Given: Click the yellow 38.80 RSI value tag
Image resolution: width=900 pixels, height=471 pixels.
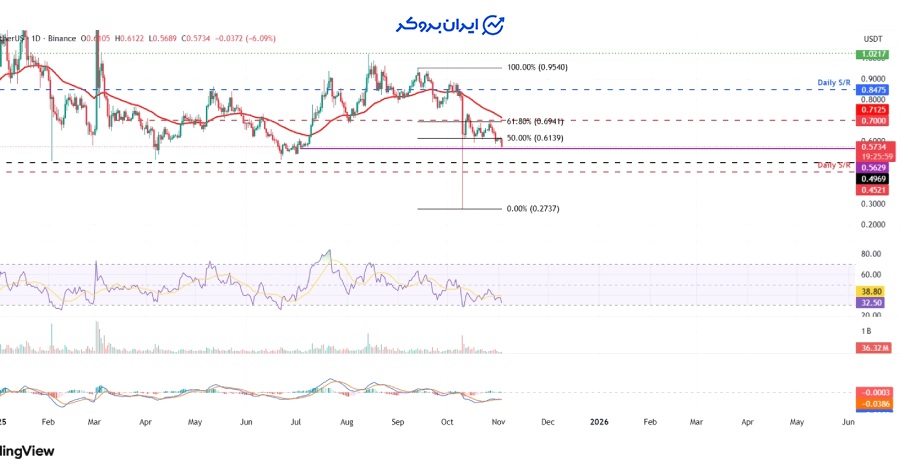Looking at the screenshot, I should tap(871, 288).
